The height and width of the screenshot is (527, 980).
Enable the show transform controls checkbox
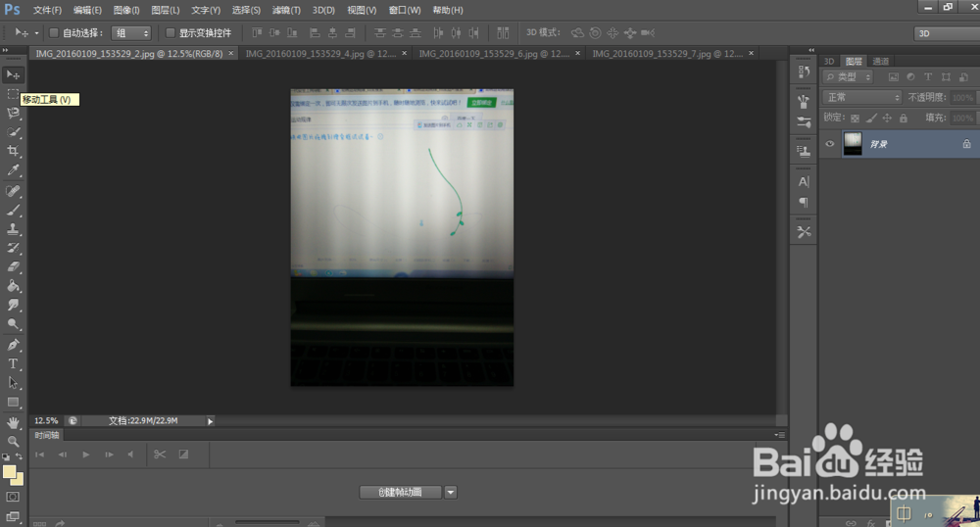pos(170,32)
